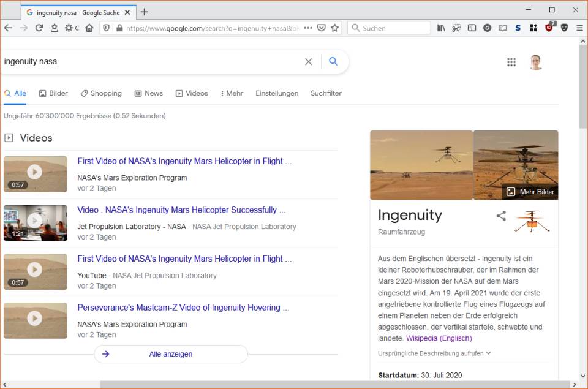This screenshot has width=588, height=389.
Task: Open the Wikipedia (Englisch) link
Action: coord(439,338)
